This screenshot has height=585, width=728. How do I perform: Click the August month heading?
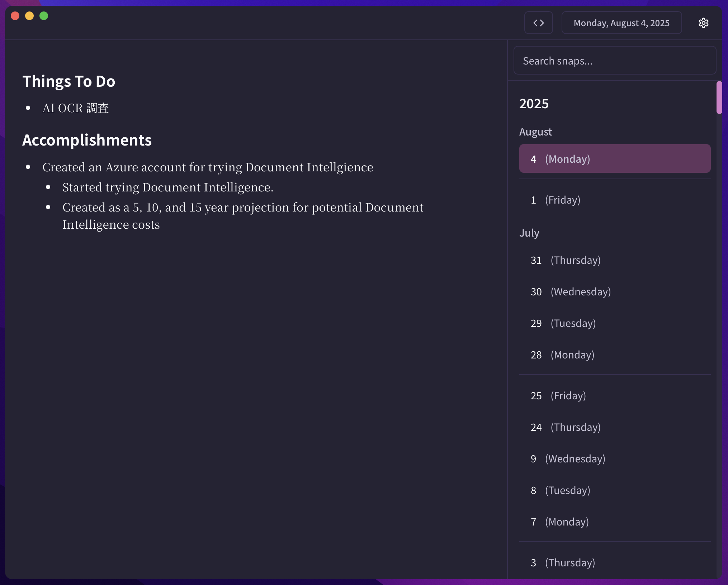click(x=535, y=132)
